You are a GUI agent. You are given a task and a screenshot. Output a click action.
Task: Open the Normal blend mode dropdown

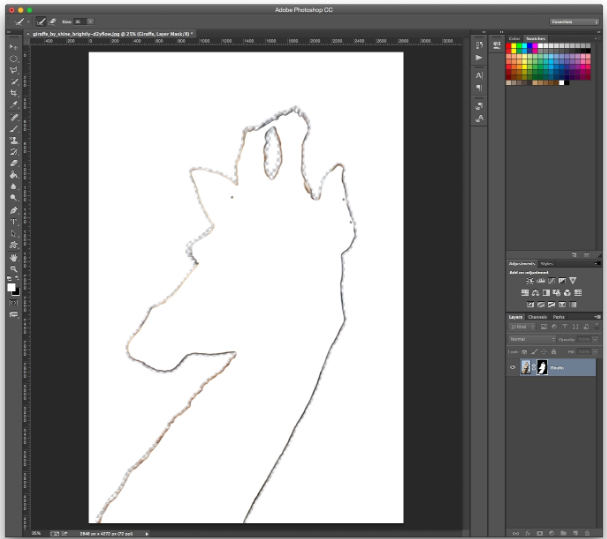point(532,339)
